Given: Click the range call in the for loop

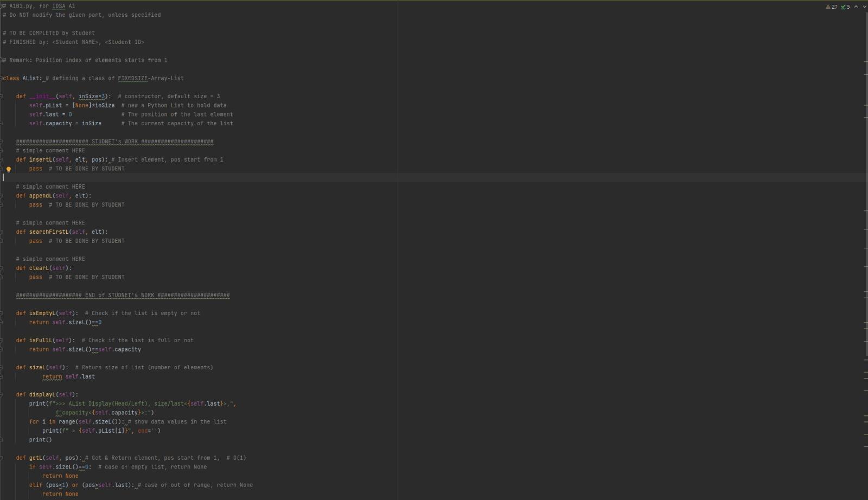Looking at the screenshot, I should click(91, 422).
